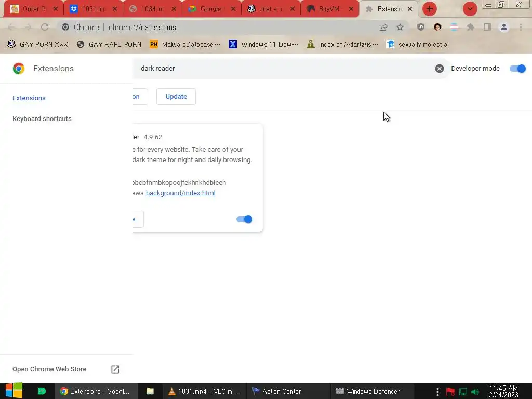532x399 pixels.
Task: Close the Google tab
Action: coord(233,9)
